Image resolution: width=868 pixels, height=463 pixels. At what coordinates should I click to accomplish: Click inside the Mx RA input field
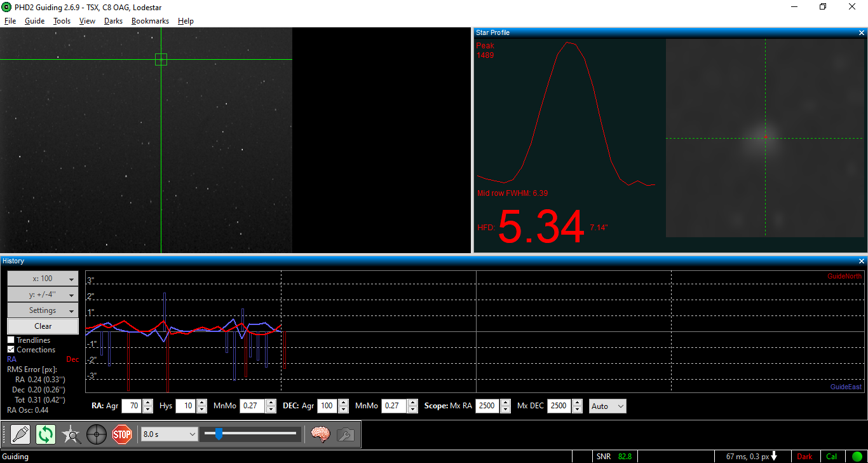click(x=488, y=406)
